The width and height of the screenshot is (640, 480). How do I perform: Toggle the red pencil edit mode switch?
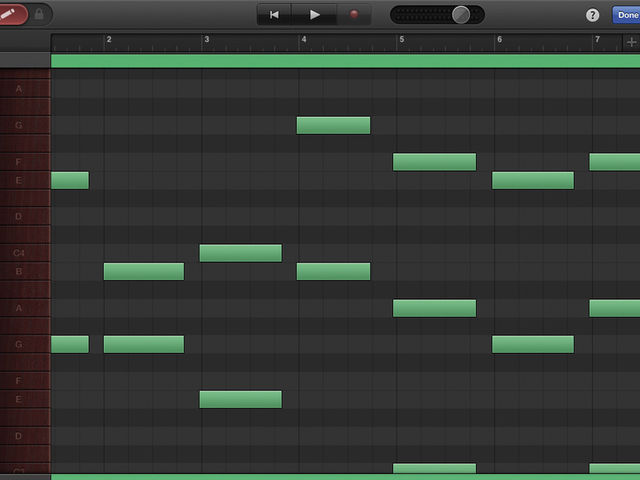coord(12,14)
